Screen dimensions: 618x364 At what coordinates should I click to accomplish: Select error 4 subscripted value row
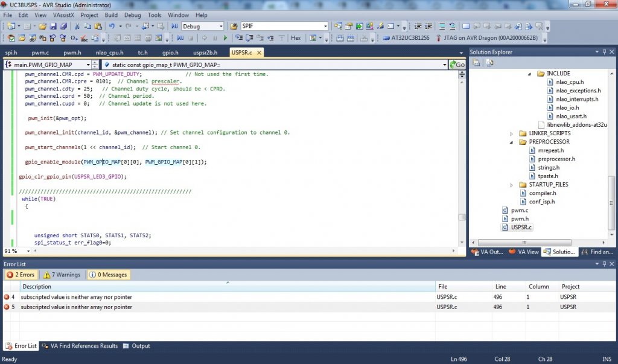(x=309, y=297)
